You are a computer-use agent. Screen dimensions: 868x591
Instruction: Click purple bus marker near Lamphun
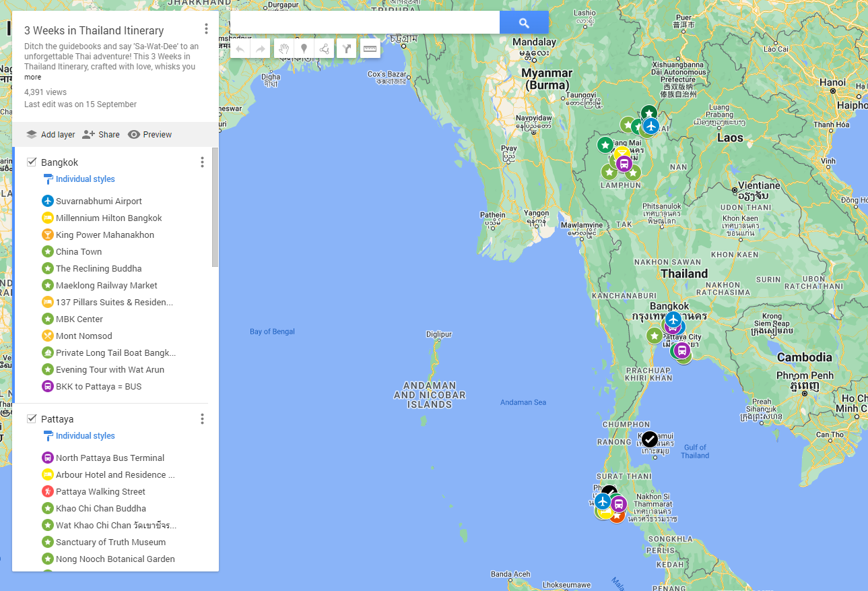[x=624, y=164]
